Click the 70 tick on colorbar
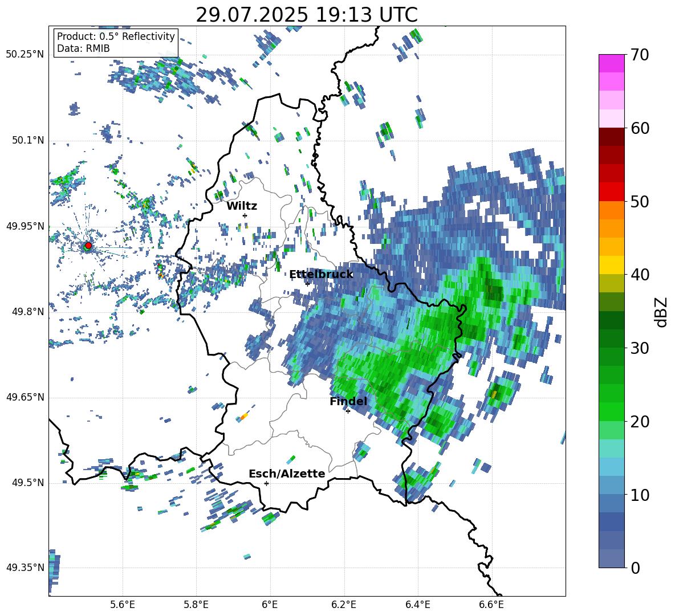Image resolution: width=675 pixels, height=616 pixels. [640, 55]
